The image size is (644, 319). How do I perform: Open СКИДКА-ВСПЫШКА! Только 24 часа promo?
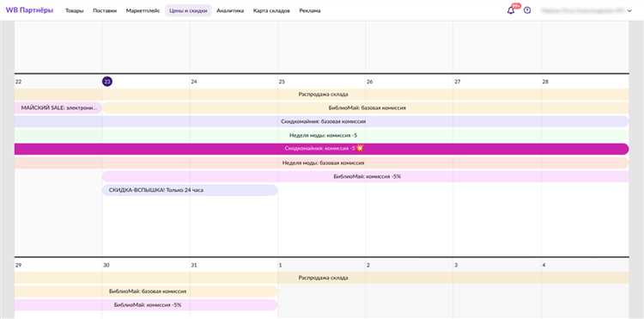pos(190,190)
